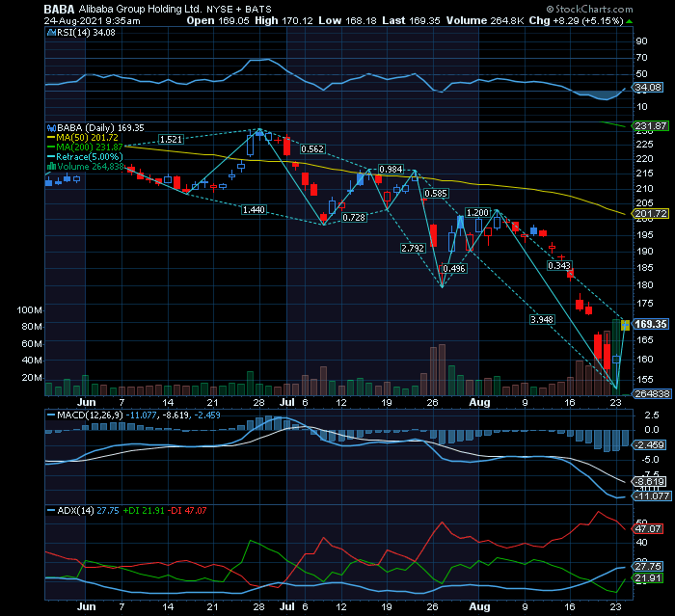Click the yellow MA(50) line swatch

(51, 138)
